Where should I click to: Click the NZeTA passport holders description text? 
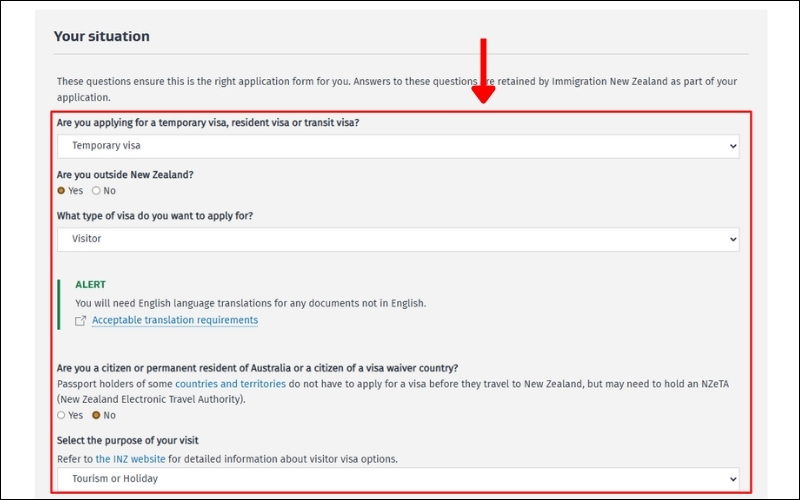(x=400, y=391)
